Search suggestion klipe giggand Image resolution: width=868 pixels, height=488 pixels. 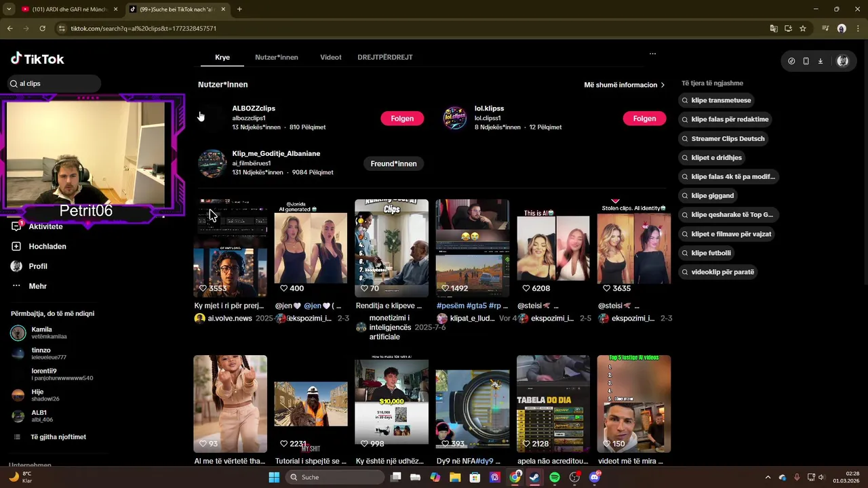[x=707, y=195]
